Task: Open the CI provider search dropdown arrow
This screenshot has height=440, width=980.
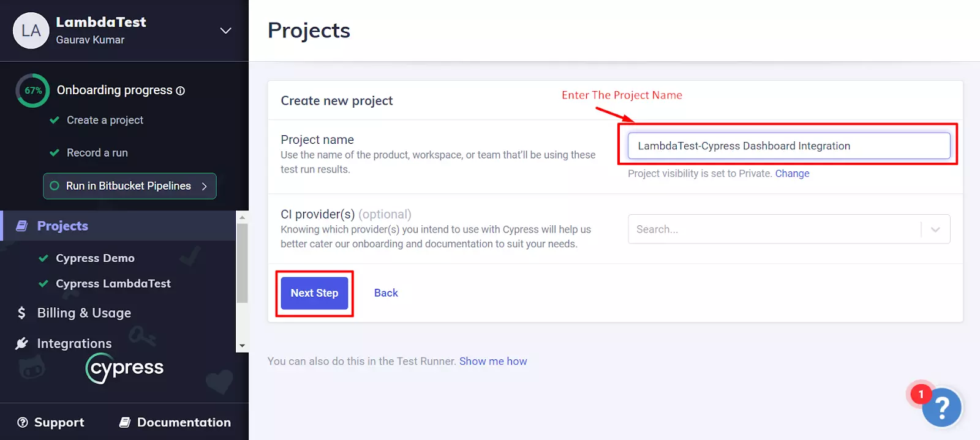Action: click(x=935, y=229)
